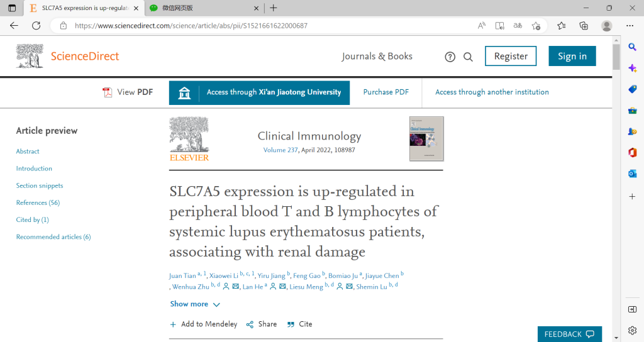Viewport: 644px width, 342px height.
Task: Open the browser Settings and more ellipsis menu
Action: pyautogui.click(x=630, y=26)
